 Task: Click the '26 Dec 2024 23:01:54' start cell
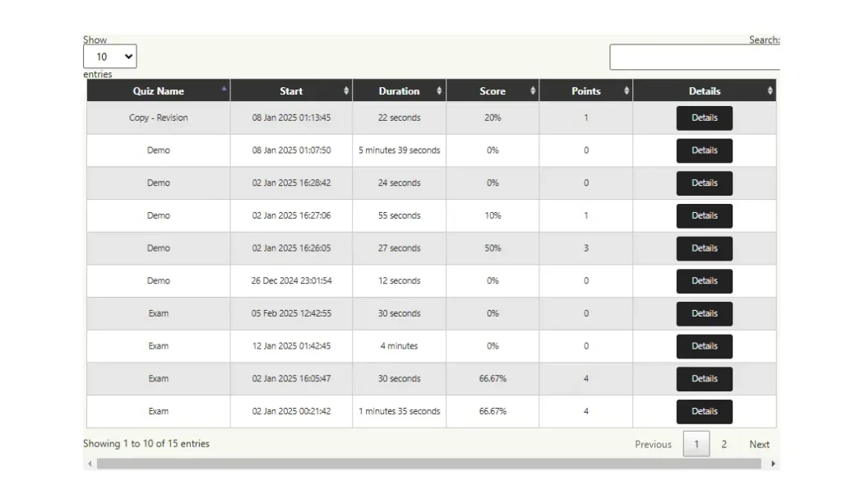click(x=291, y=280)
